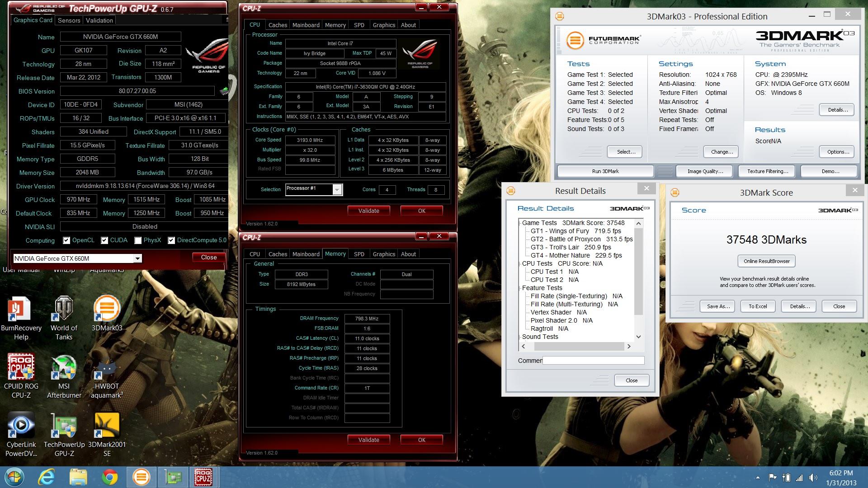Open the TechPowerUp GPU-Z desktop icon
The image size is (868, 488).
(x=64, y=435)
